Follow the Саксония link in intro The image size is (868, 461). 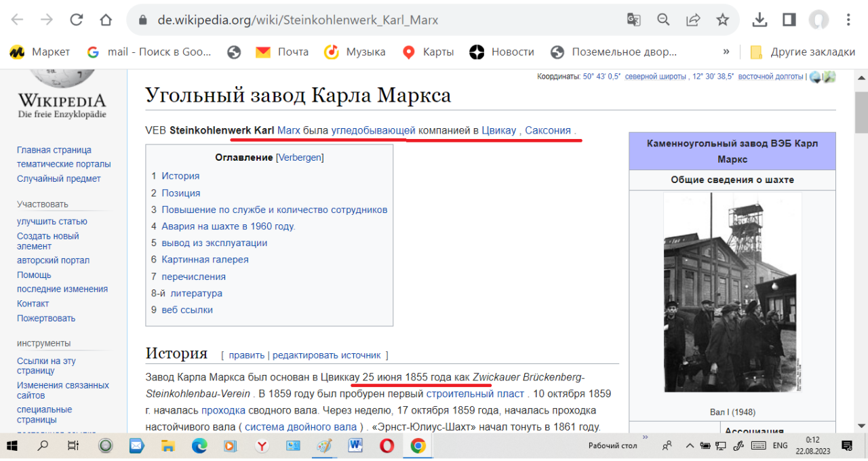[548, 129]
